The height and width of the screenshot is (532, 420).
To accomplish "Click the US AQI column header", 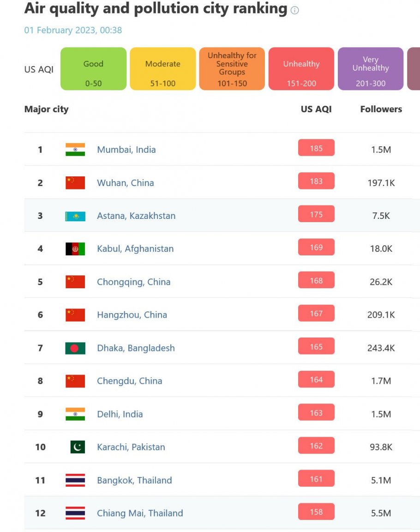I will click(316, 109).
